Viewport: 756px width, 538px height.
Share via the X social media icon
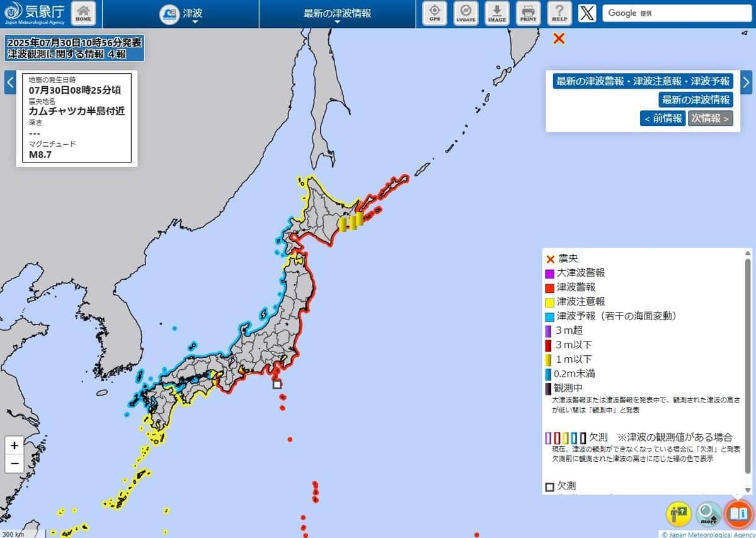point(586,13)
